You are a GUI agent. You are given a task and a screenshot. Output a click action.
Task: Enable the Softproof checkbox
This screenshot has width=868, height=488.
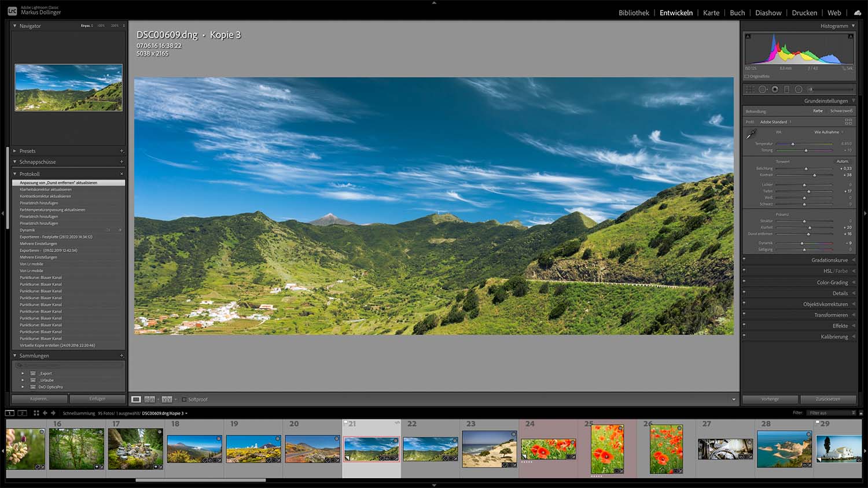[x=183, y=399]
